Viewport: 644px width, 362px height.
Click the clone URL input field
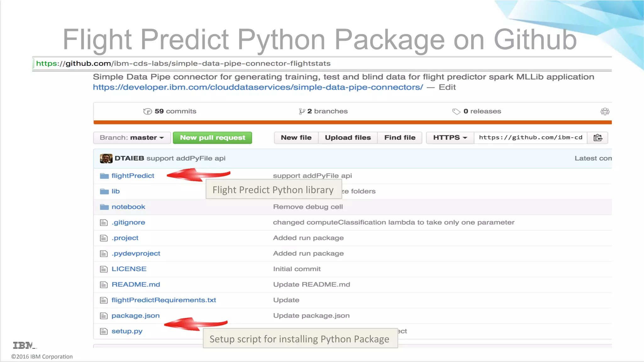(x=530, y=138)
